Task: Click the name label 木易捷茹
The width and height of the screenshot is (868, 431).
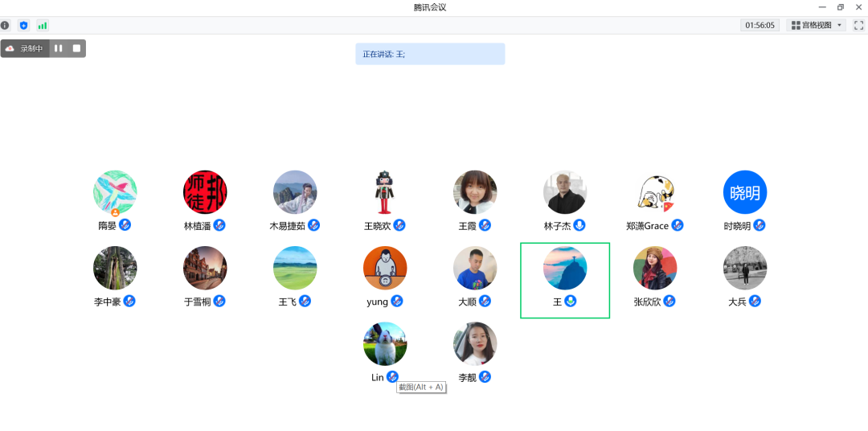Action: [287, 225]
